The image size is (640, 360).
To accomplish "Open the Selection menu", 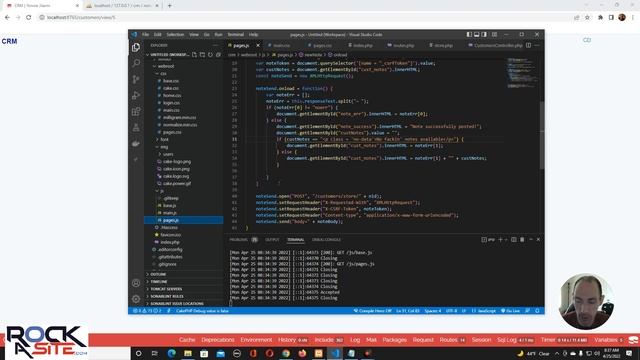I will pos(175,35).
